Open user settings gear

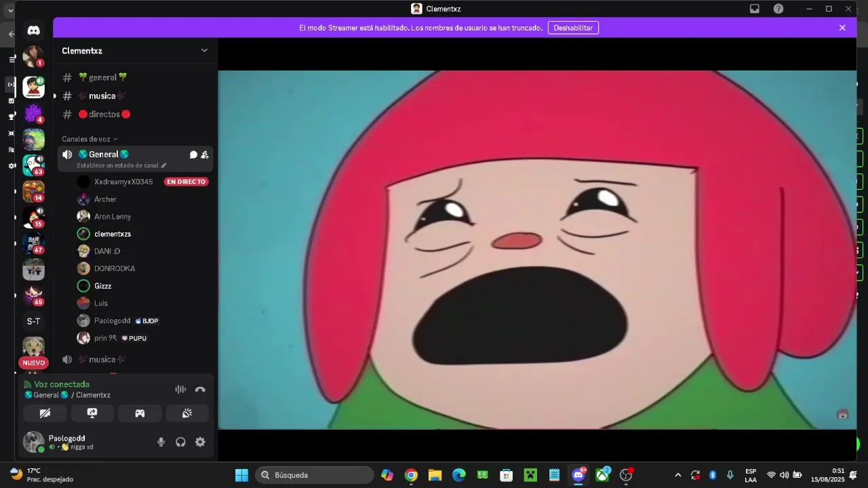(x=200, y=442)
